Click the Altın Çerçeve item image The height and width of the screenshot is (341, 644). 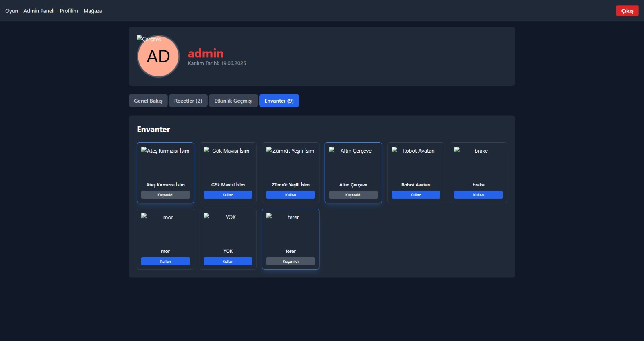(x=353, y=163)
